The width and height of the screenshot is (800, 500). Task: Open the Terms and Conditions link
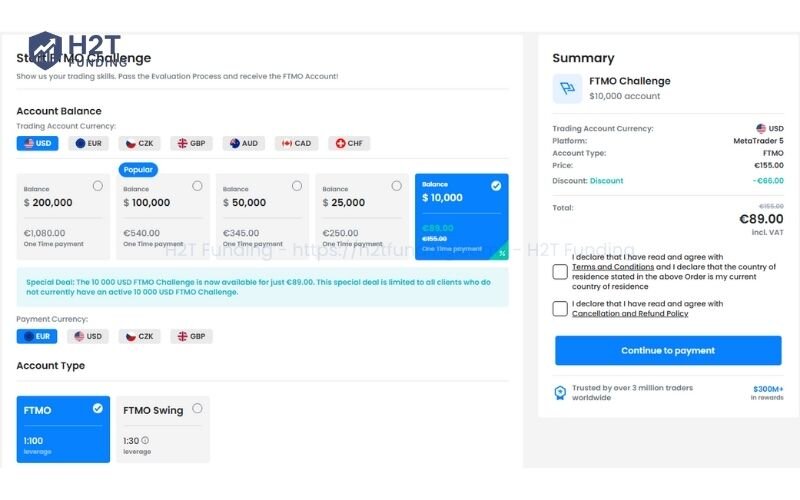click(x=613, y=267)
